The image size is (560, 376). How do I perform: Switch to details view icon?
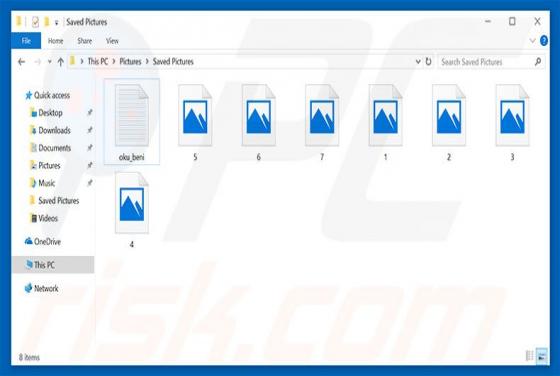pos(529,355)
